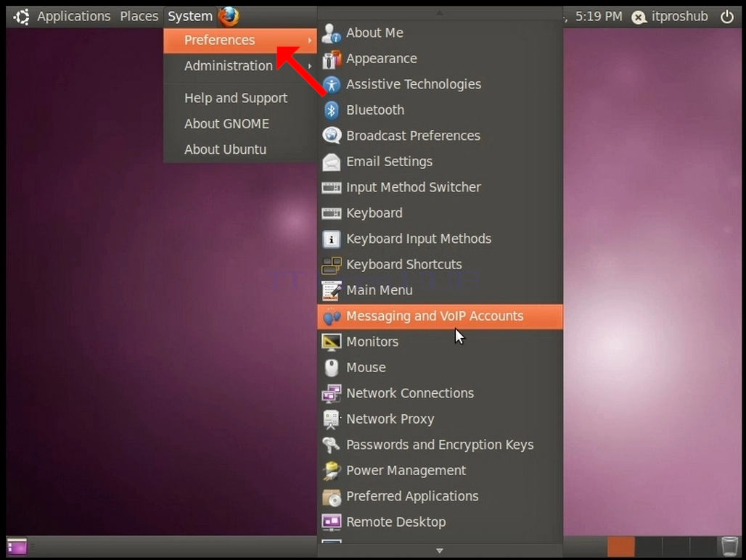Select the Monitors label
This screenshot has width=746, height=560.
point(372,342)
